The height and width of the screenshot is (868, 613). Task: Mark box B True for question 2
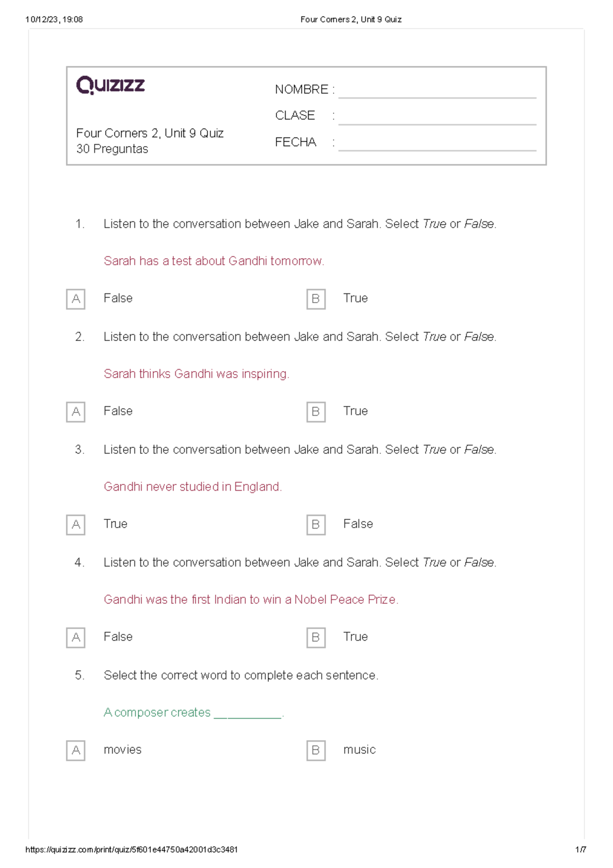(316, 412)
